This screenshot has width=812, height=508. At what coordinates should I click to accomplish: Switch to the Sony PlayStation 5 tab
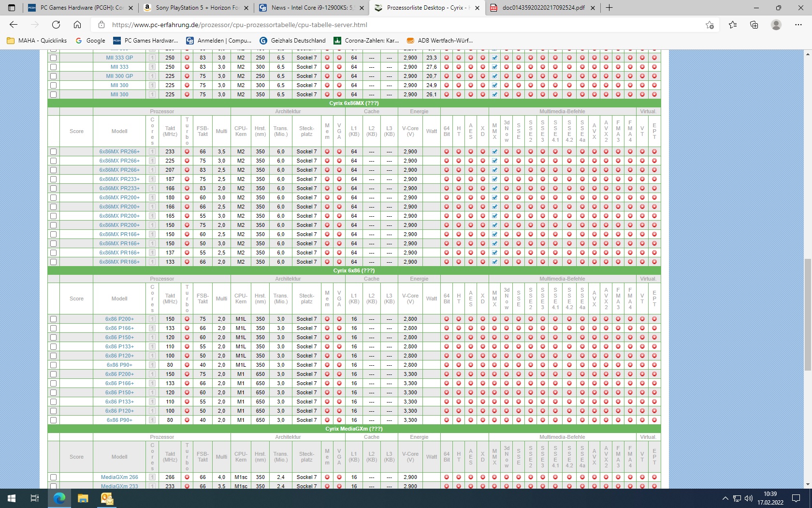pyautogui.click(x=196, y=8)
